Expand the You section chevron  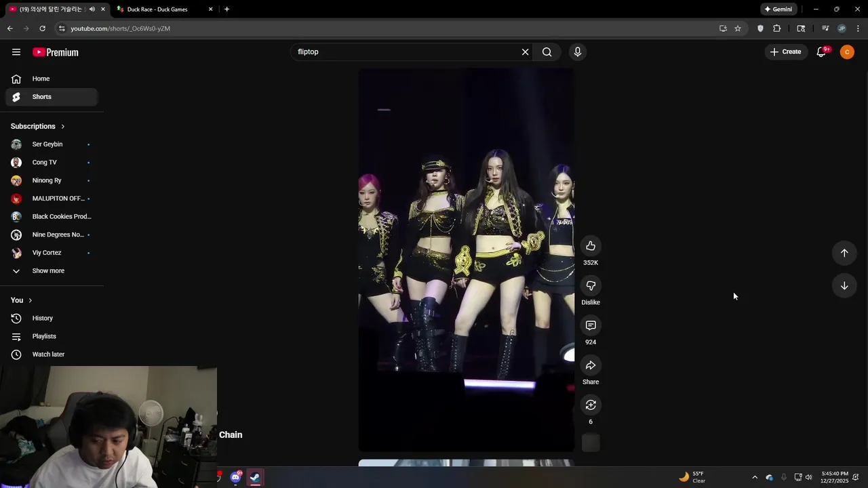30,300
